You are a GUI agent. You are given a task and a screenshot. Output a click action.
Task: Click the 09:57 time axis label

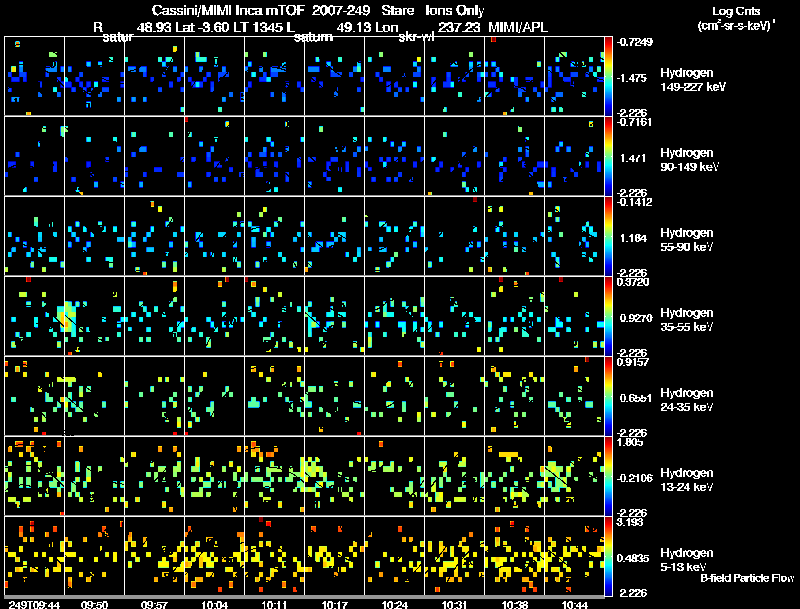pos(154,605)
